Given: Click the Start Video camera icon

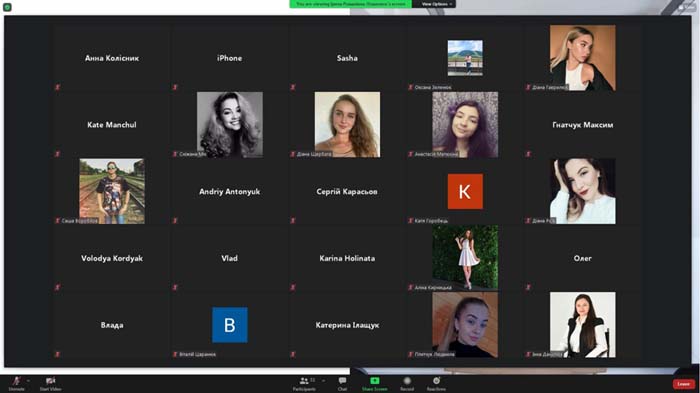Looking at the screenshot, I should (x=50, y=381).
